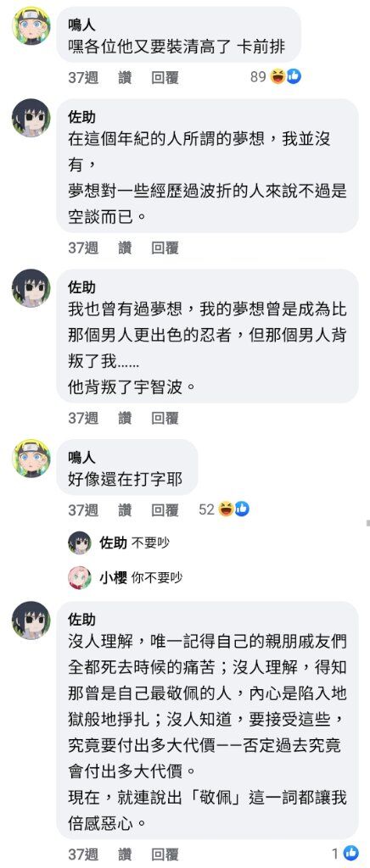The width and height of the screenshot is (370, 868).
Task: Reply to comment ending 他背叛了宇智波
Action: pos(165,418)
